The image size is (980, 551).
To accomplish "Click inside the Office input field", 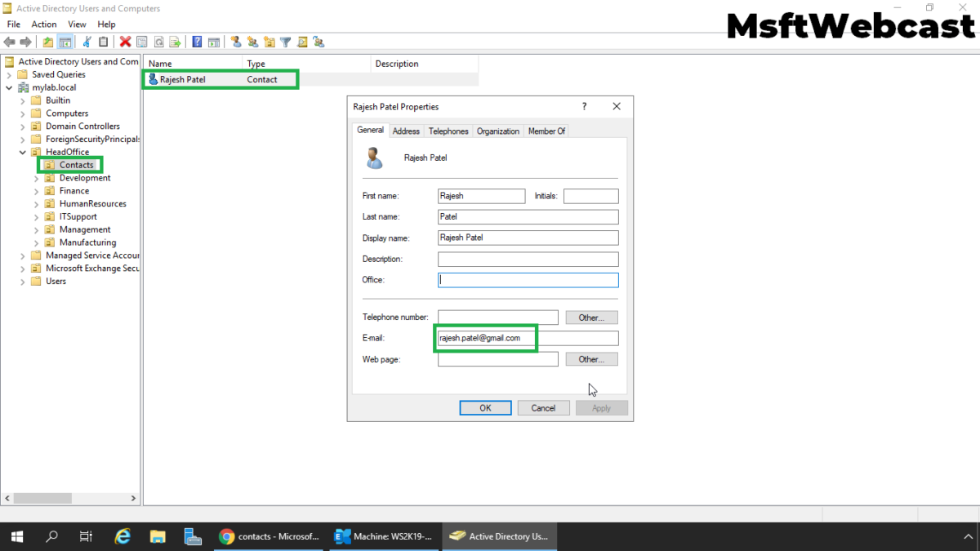I will (527, 279).
